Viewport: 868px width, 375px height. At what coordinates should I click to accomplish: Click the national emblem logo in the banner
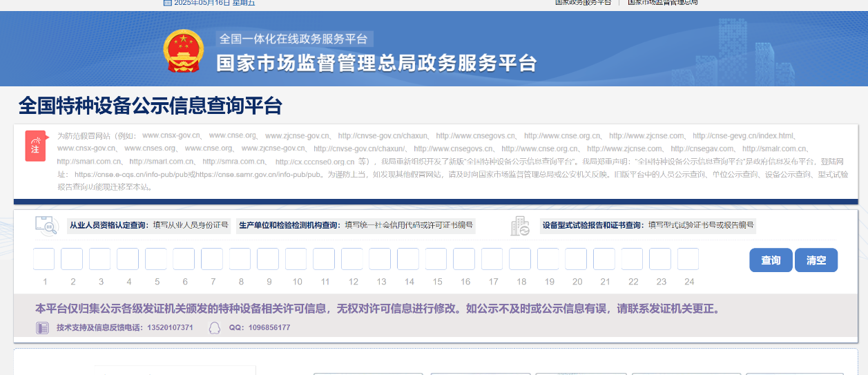pos(184,50)
